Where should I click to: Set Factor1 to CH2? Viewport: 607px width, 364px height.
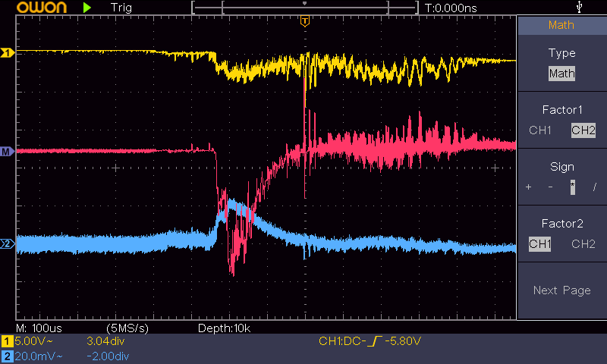click(583, 130)
